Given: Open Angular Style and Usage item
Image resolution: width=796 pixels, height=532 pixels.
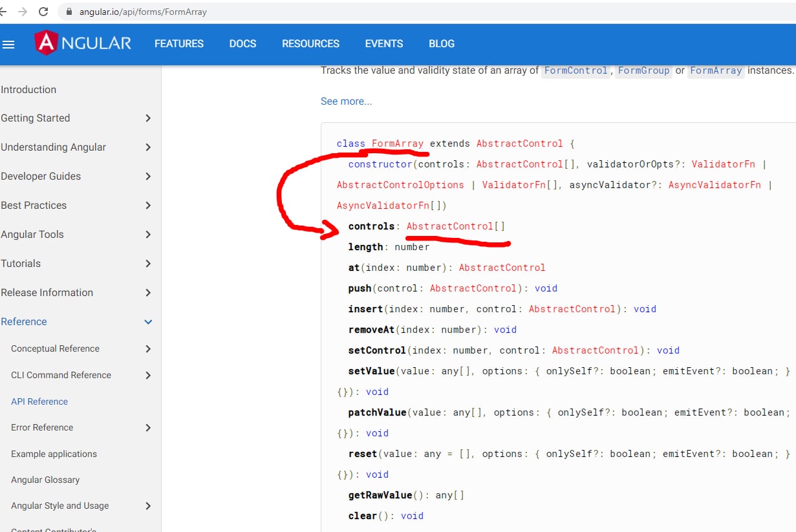Looking at the screenshot, I should (x=60, y=506).
